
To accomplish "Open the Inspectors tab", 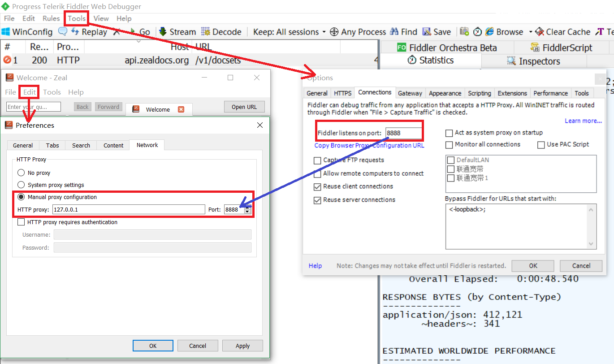I will click(534, 61).
